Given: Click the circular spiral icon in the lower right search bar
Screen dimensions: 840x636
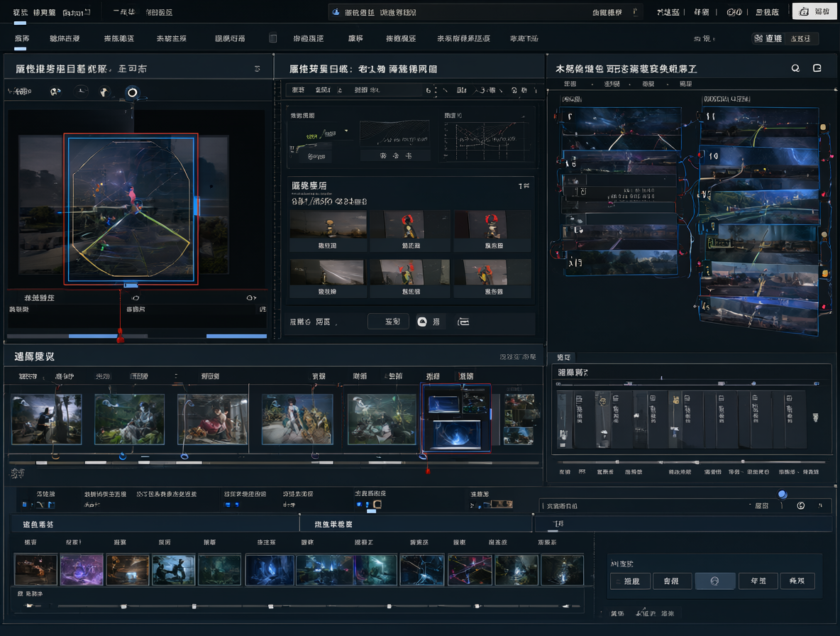Looking at the screenshot, I should tap(801, 505).
